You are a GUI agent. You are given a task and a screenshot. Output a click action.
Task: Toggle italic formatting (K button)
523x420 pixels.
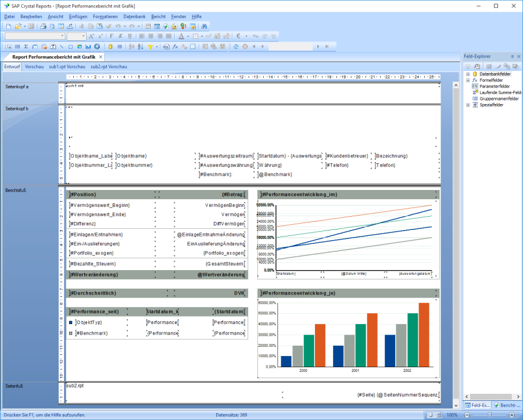(x=120, y=36)
